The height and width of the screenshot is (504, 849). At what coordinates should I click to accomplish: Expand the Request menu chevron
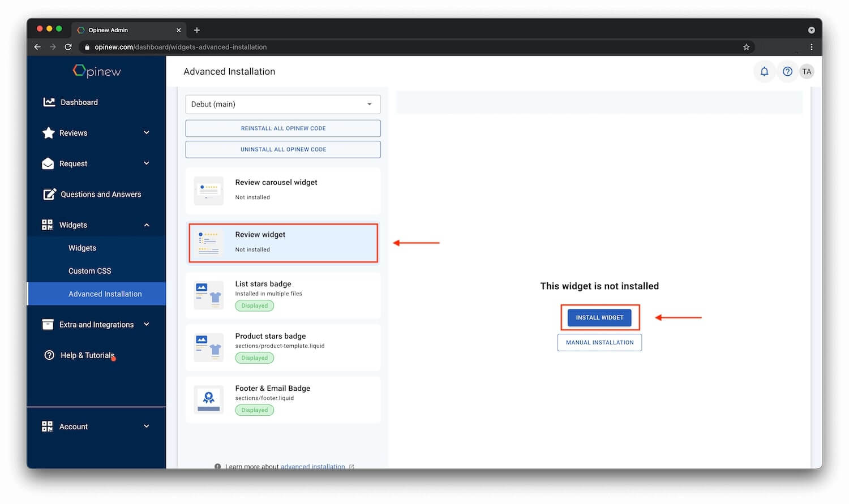147,163
